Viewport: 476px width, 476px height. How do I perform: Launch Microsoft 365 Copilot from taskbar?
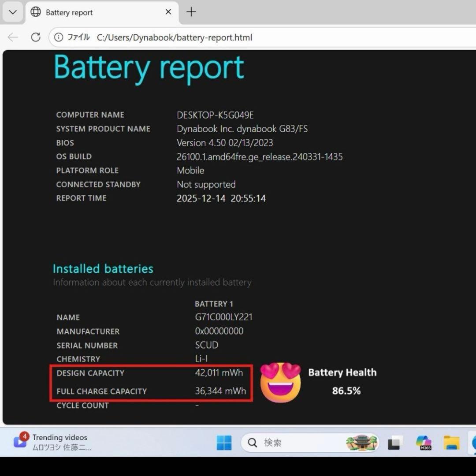[424, 443]
